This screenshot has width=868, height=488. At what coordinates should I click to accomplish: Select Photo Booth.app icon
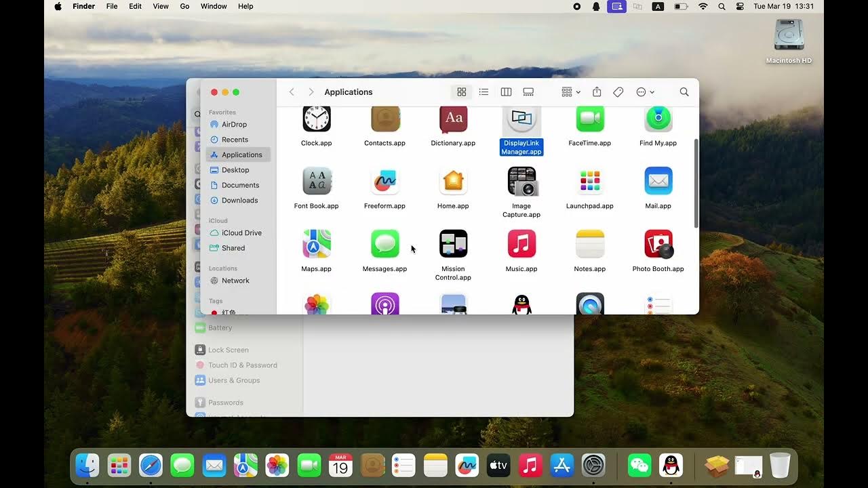pos(658,244)
